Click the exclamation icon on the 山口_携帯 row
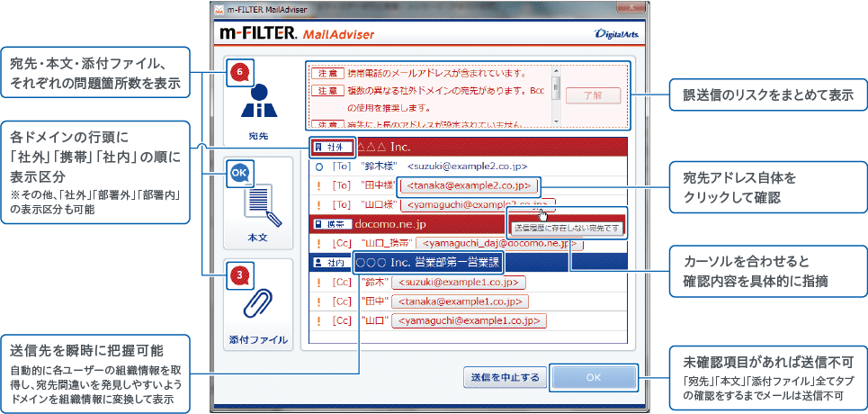The width and height of the screenshot is (868, 414). [318, 243]
